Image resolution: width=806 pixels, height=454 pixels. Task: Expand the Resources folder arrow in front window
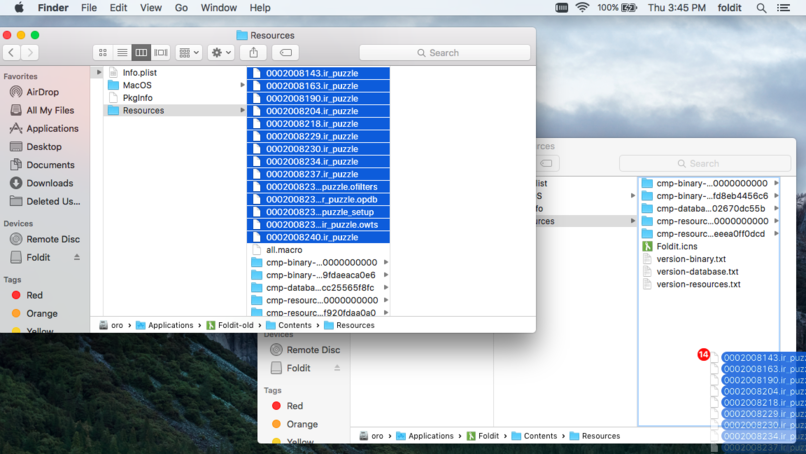click(242, 110)
